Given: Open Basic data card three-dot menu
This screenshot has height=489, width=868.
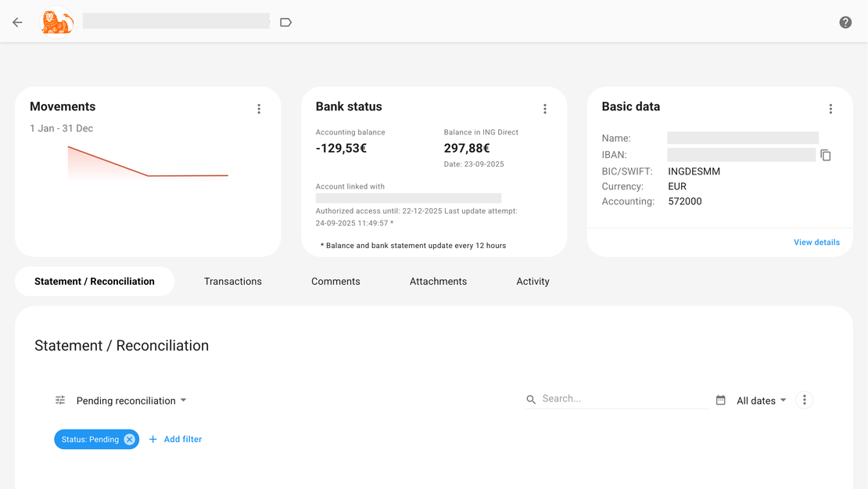Looking at the screenshot, I should coord(830,110).
